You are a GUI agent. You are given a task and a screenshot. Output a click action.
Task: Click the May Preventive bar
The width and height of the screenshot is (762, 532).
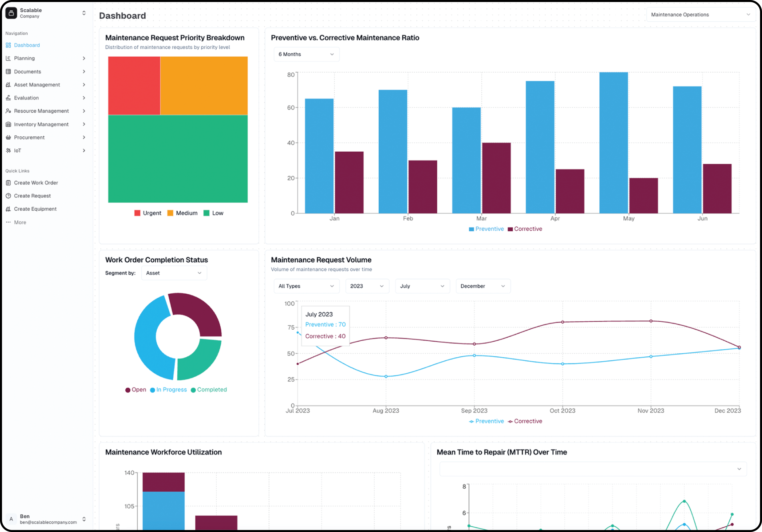click(x=614, y=143)
